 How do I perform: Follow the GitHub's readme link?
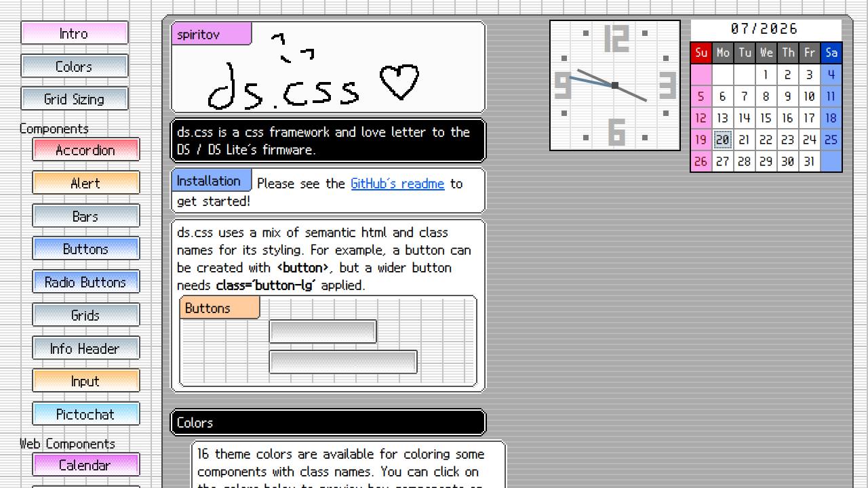397,184
